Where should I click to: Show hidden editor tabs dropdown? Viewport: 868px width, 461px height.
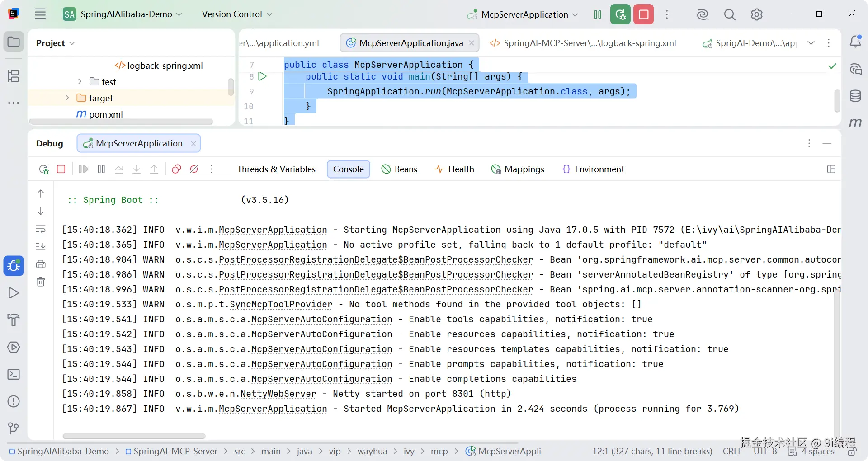811,43
